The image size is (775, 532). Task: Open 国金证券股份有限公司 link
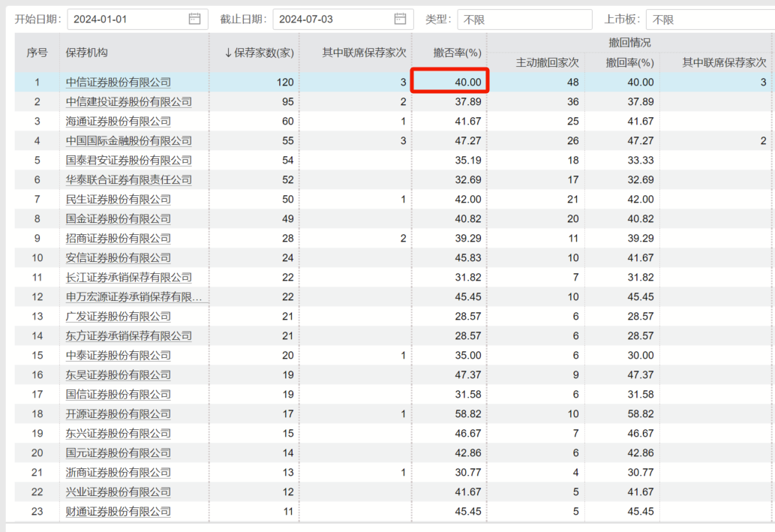(x=118, y=219)
